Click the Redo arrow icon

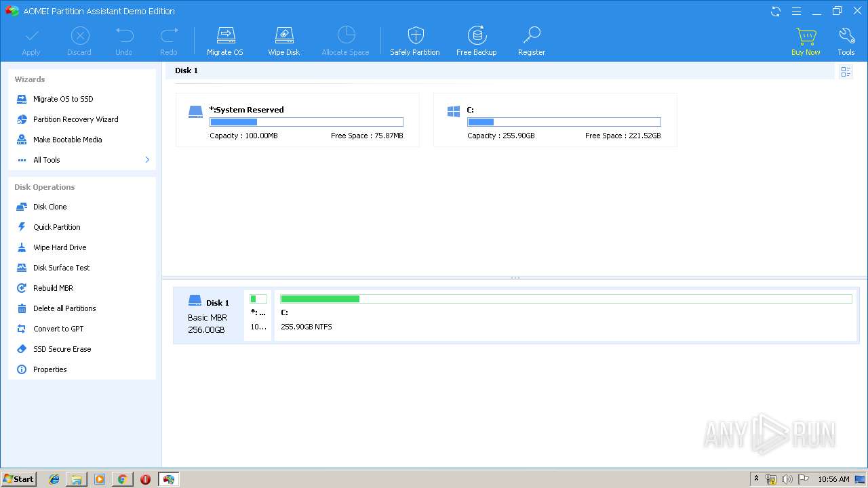(169, 35)
